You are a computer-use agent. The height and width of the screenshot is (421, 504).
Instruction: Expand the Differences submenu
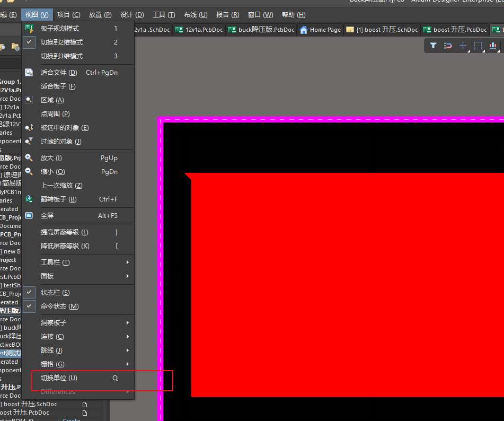(x=128, y=392)
